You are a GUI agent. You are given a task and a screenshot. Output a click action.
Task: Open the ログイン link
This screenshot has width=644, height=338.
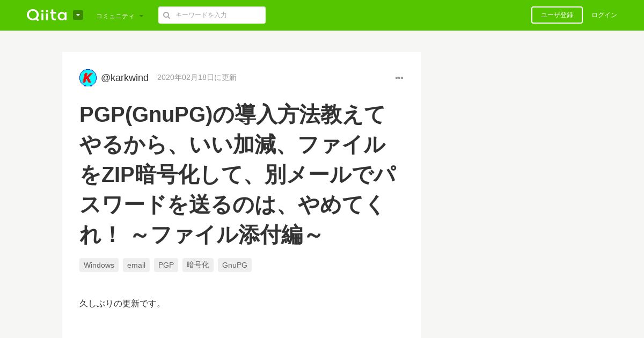(604, 15)
